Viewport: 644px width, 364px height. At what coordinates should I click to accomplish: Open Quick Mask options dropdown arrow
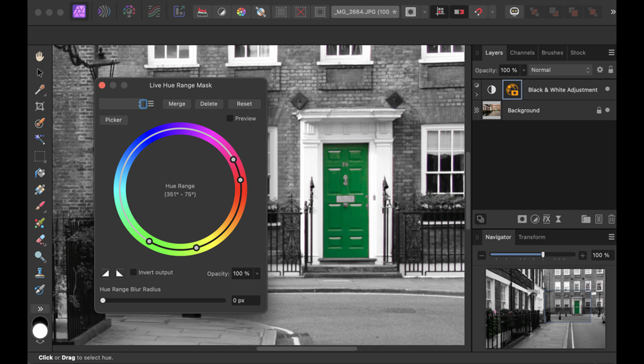(425, 11)
